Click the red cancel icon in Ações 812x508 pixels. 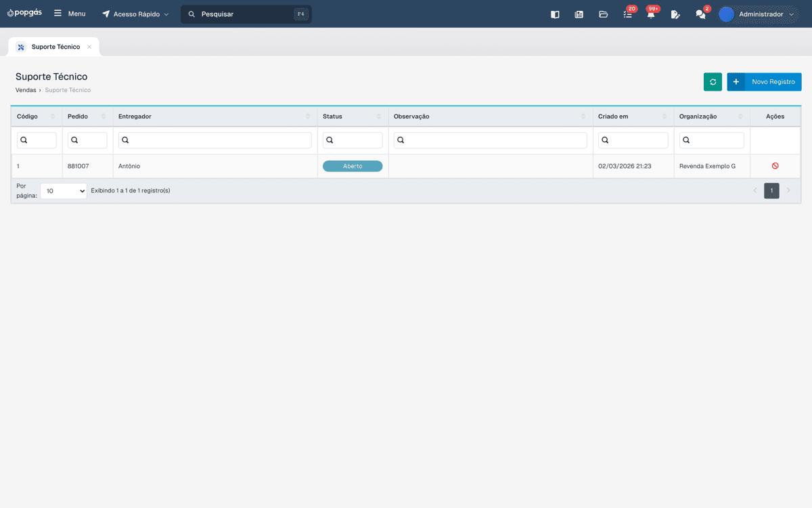775,166
